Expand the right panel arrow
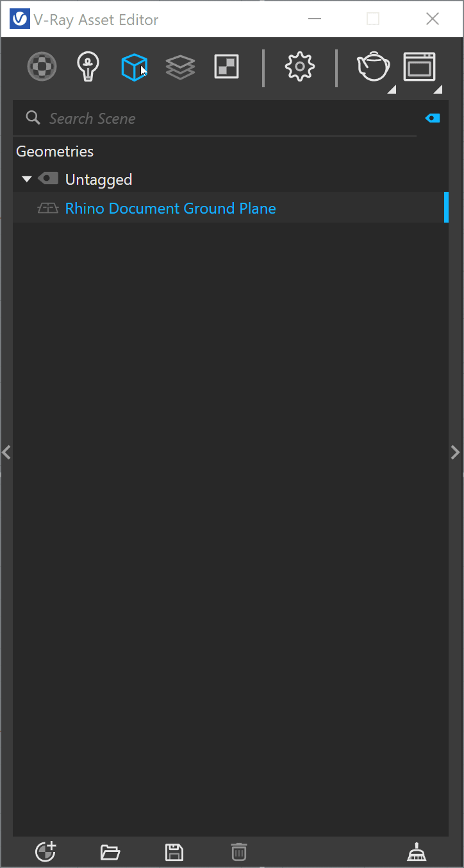This screenshot has height=868, width=464. 456,452
